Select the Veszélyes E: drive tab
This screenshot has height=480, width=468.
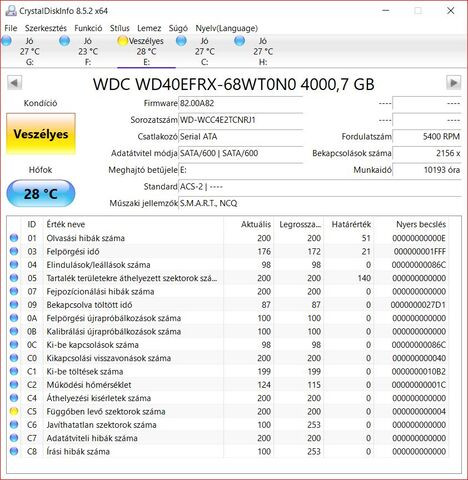146,51
